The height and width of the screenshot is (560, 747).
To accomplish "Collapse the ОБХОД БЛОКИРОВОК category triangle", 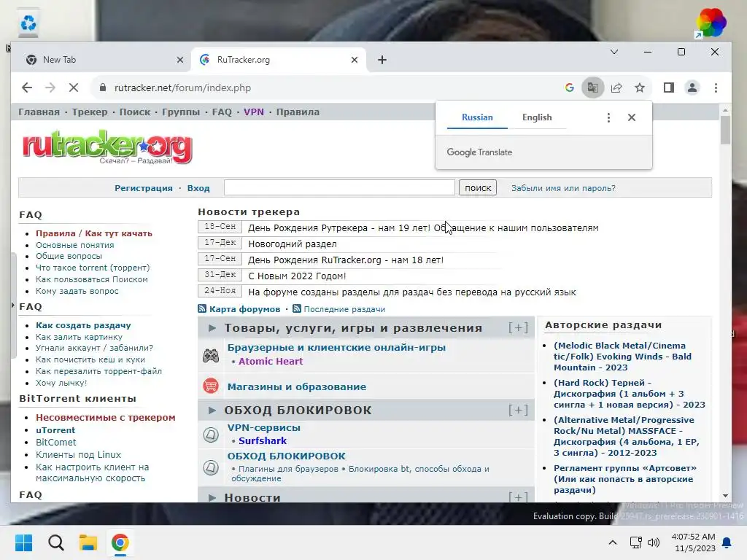I will [x=212, y=410].
